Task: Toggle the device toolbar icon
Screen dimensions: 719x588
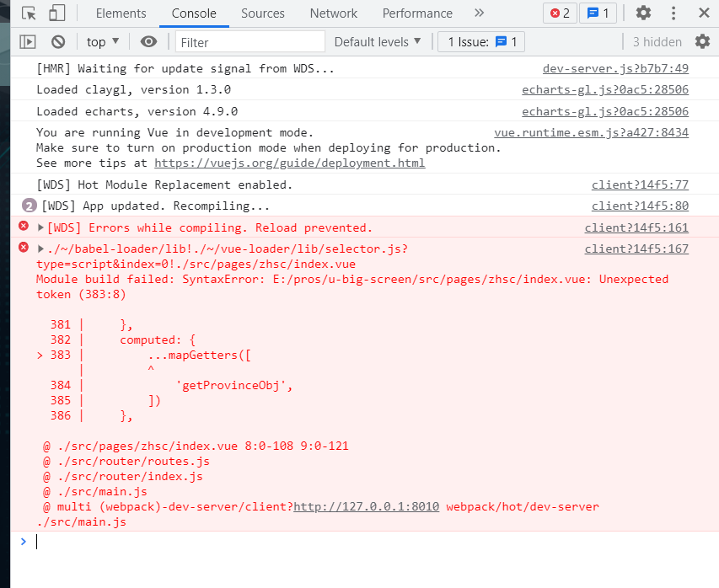Action: pyautogui.click(x=56, y=13)
